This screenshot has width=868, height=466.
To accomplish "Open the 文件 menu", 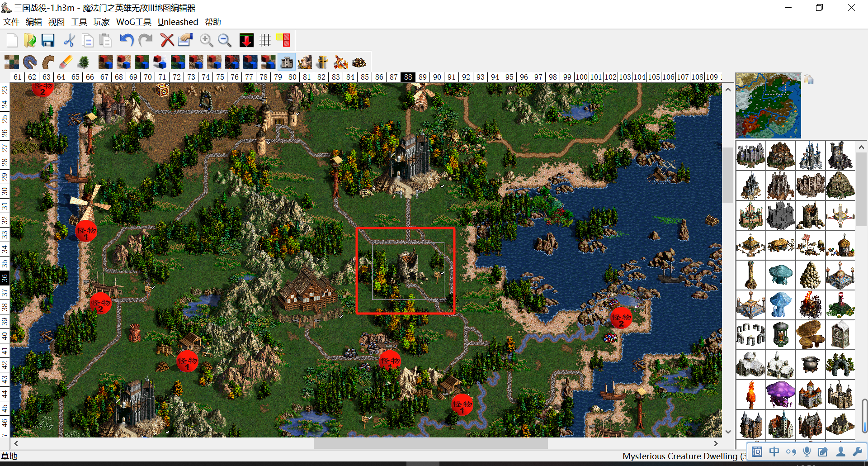I will (x=11, y=22).
